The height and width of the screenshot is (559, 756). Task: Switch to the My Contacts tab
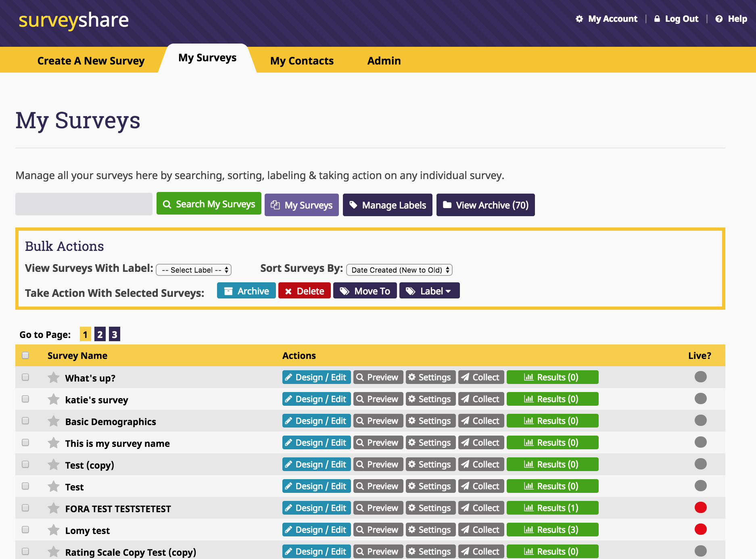tap(302, 61)
